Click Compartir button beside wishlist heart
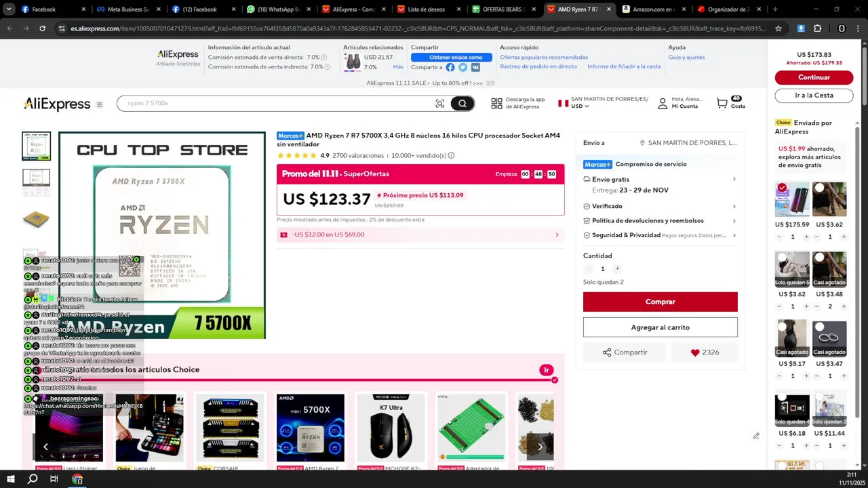The image size is (868, 488). pos(625,352)
